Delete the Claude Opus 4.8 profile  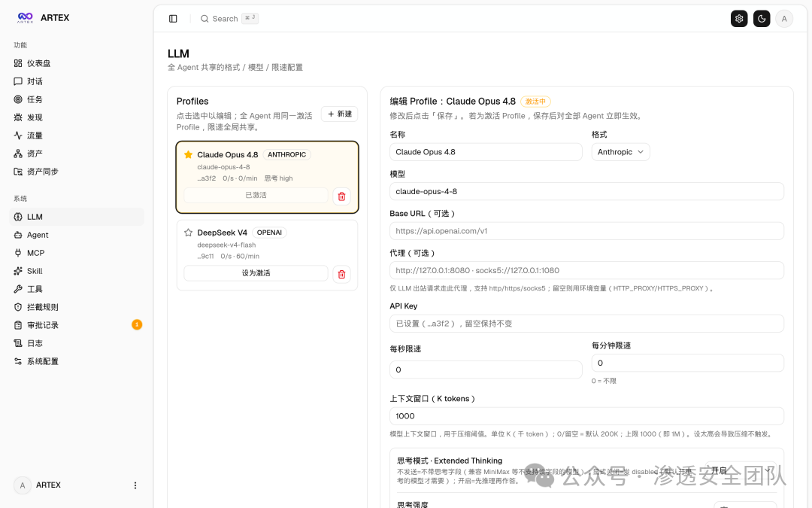342,196
